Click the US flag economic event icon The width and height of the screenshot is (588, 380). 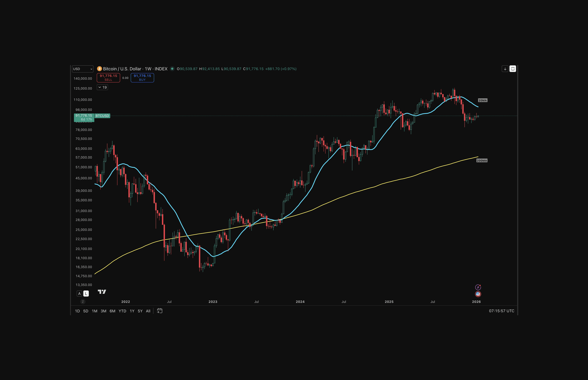478,294
